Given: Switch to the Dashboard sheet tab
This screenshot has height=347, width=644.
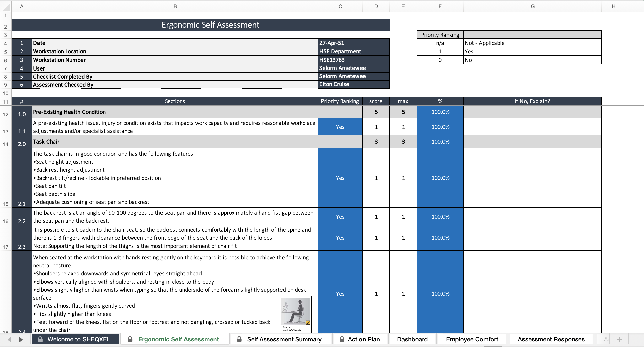Looking at the screenshot, I should (x=412, y=339).
